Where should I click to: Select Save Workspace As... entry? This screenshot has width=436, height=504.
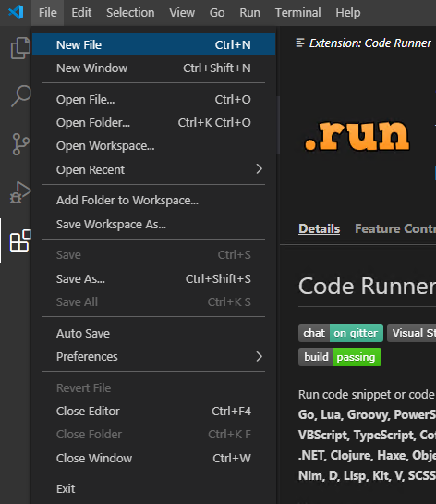153,224
